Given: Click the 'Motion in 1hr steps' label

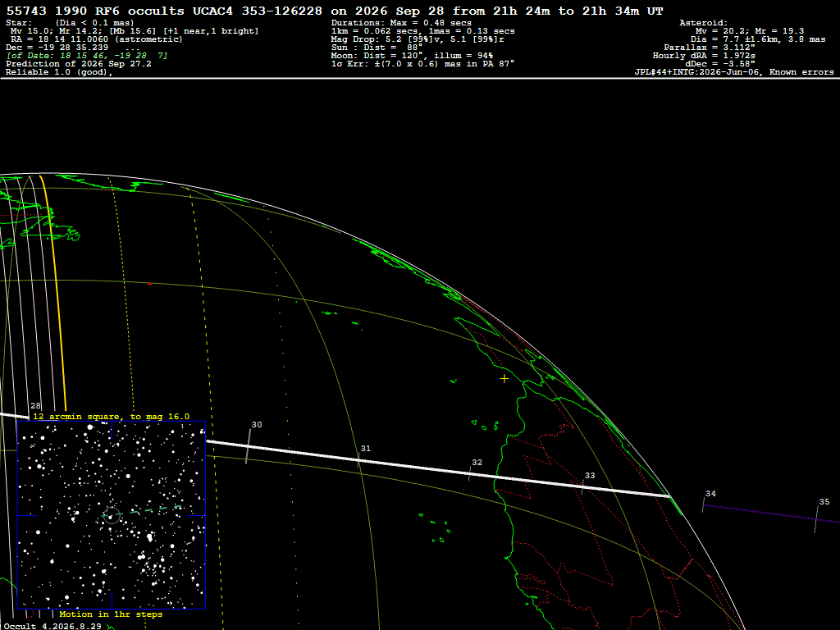Looking at the screenshot, I should pos(111,614).
